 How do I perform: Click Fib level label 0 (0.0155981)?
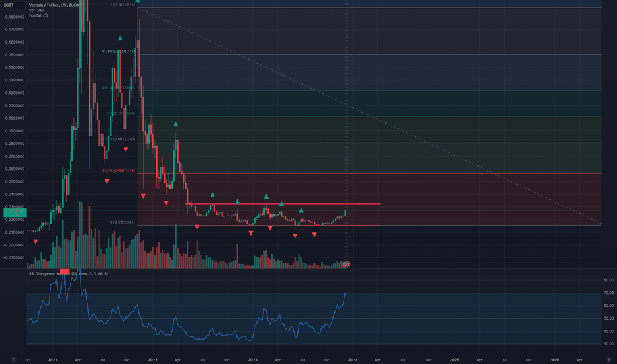click(x=122, y=222)
